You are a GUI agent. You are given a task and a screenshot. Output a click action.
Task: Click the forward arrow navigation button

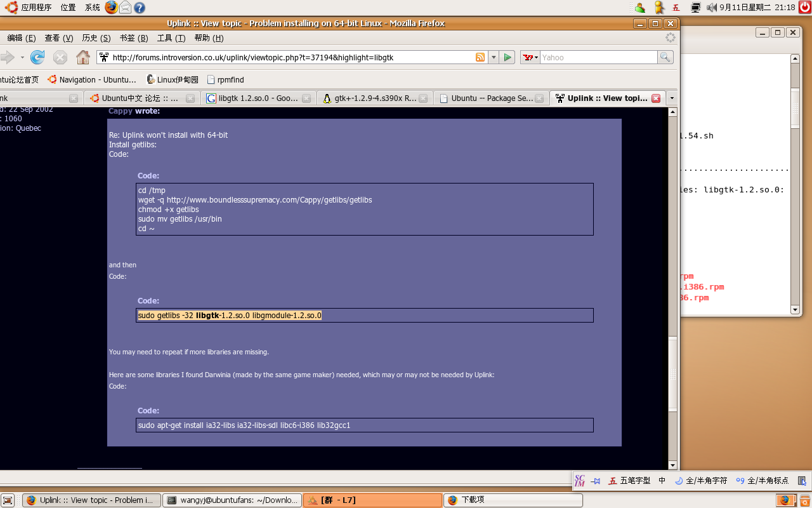tap(7, 57)
